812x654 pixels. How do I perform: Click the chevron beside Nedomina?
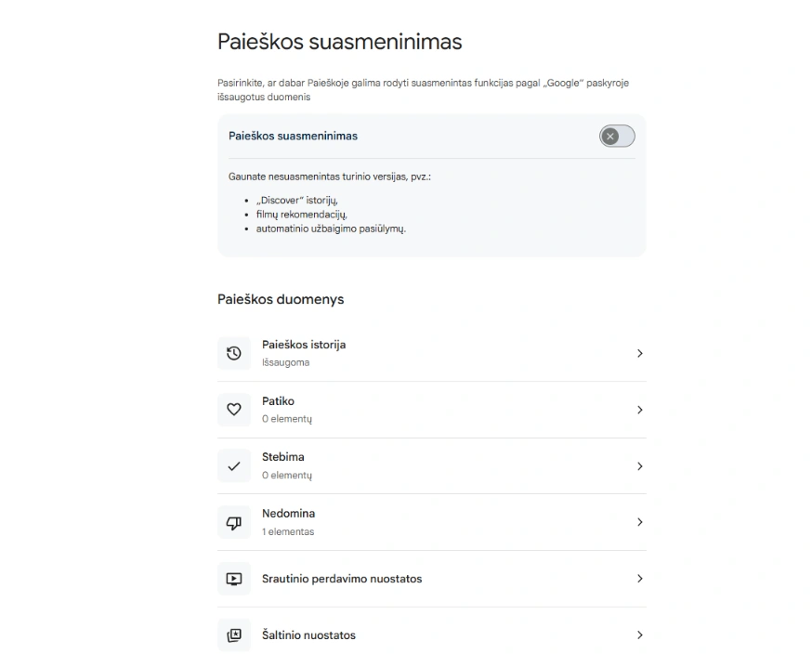(639, 522)
